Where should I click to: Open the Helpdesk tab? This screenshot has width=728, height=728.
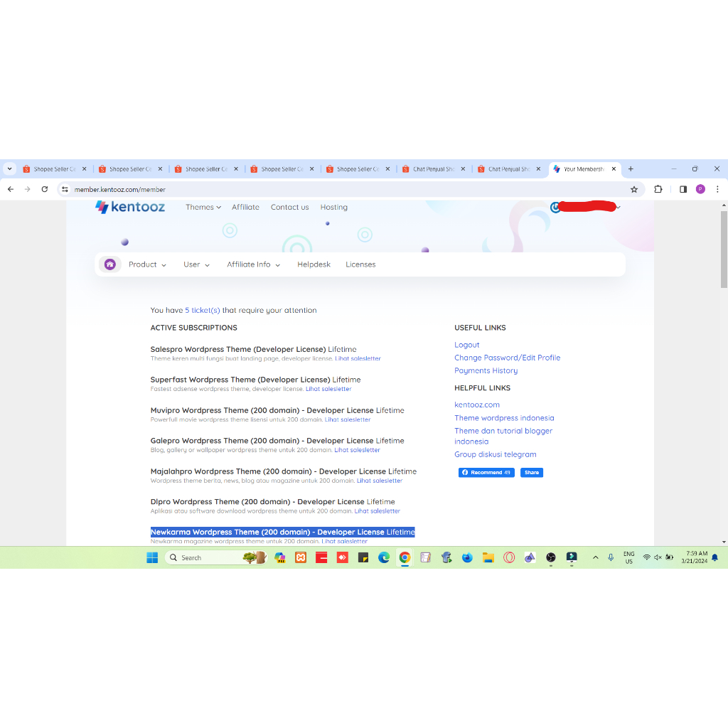tap(314, 264)
